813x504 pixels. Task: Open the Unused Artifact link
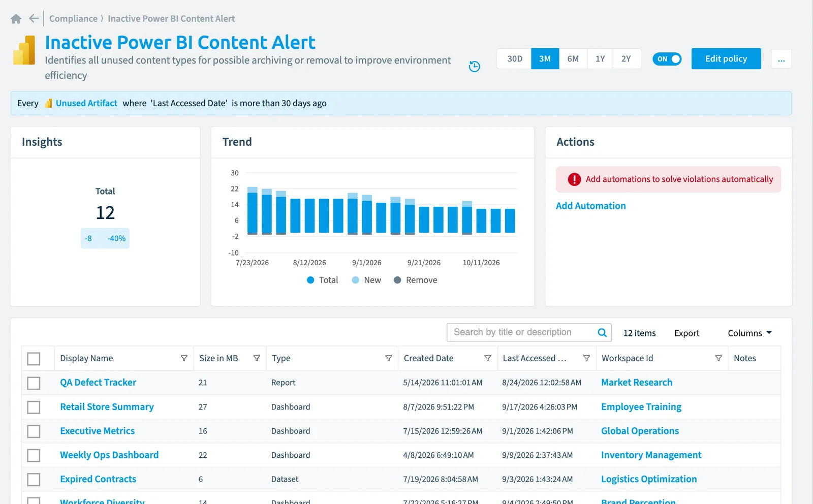click(x=86, y=103)
